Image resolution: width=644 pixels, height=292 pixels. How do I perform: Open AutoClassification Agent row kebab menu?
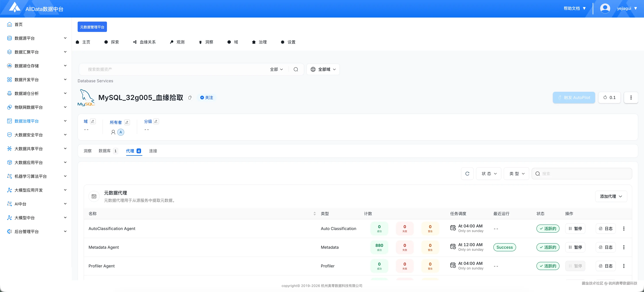[x=624, y=228]
